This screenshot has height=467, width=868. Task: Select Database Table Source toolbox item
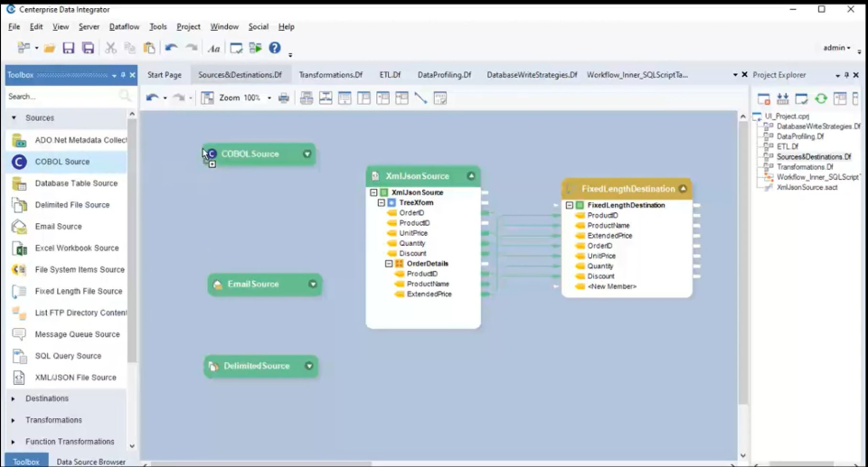pos(66,183)
